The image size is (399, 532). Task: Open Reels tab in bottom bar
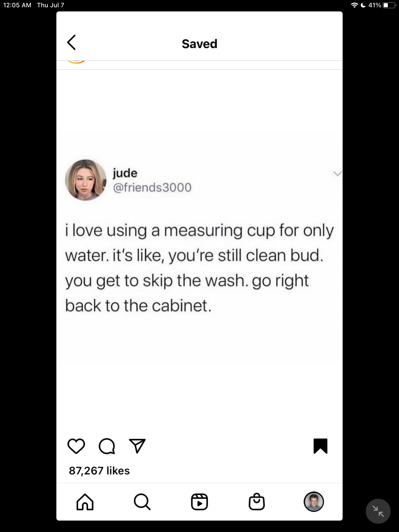pyautogui.click(x=199, y=502)
